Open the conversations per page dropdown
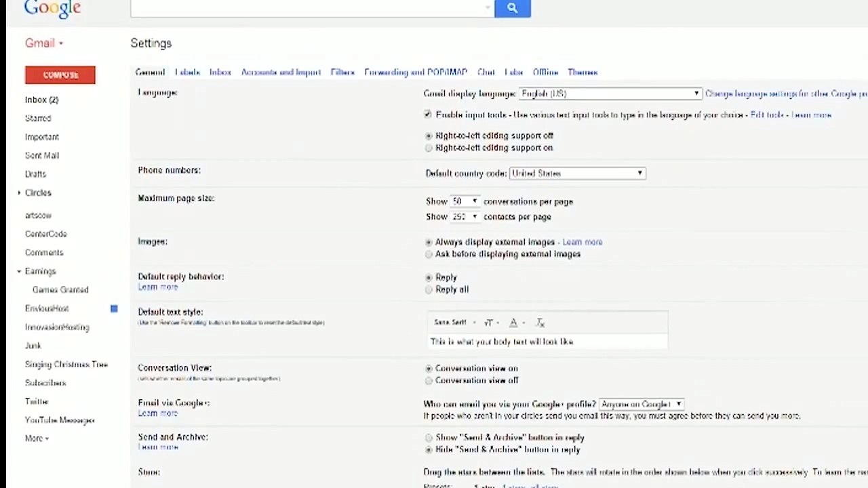Image resolution: width=868 pixels, height=488 pixels. (x=465, y=201)
